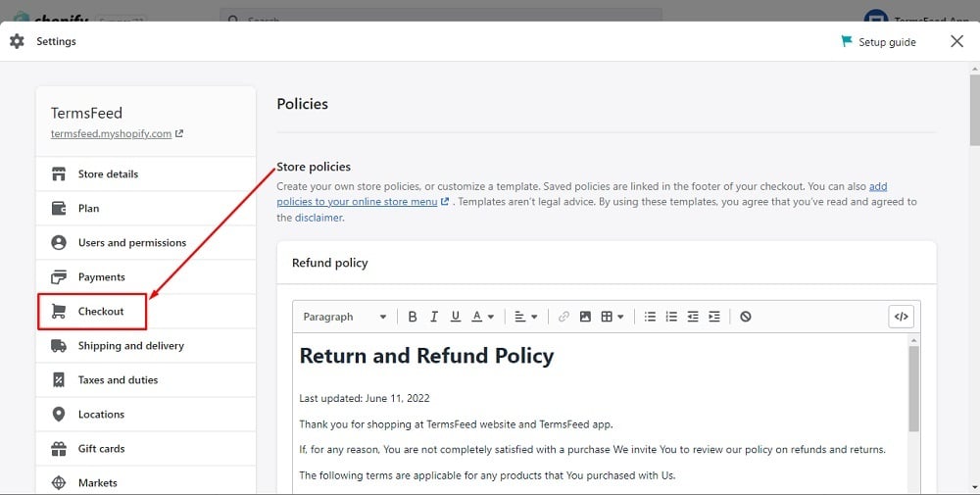The height and width of the screenshot is (495, 980).
Task: Click the Settings gear icon
Action: [17, 41]
